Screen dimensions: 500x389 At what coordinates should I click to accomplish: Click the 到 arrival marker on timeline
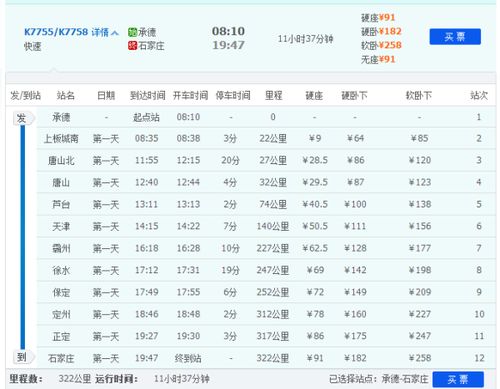[x=23, y=357]
